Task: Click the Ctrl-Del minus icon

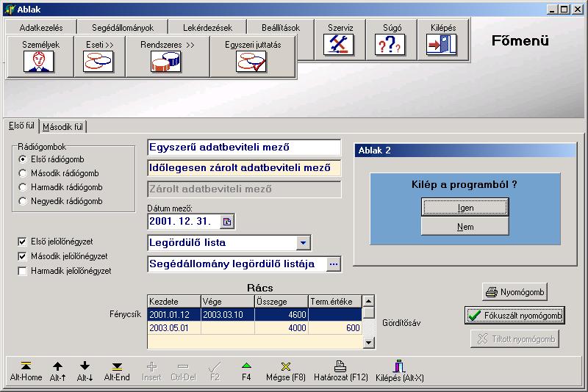Action: [183, 366]
